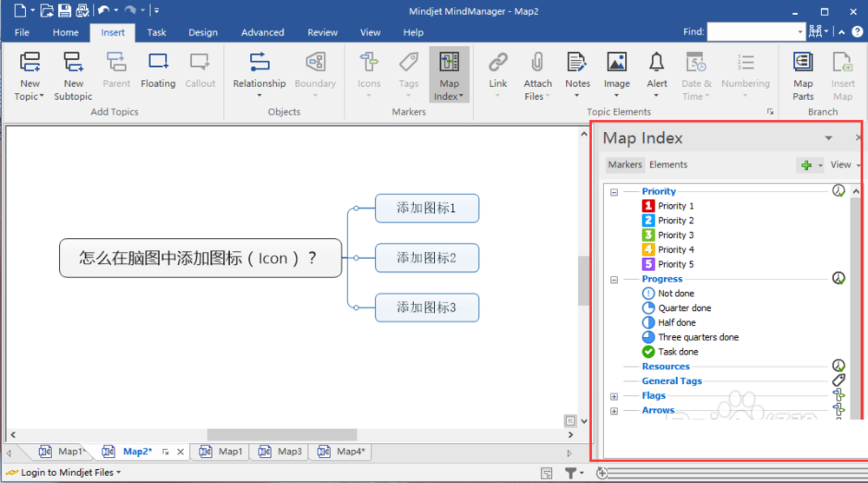Click the new document icon in quick access toolbar
Viewport: 868px width, 483px height.
pyautogui.click(x=20, y=10)
